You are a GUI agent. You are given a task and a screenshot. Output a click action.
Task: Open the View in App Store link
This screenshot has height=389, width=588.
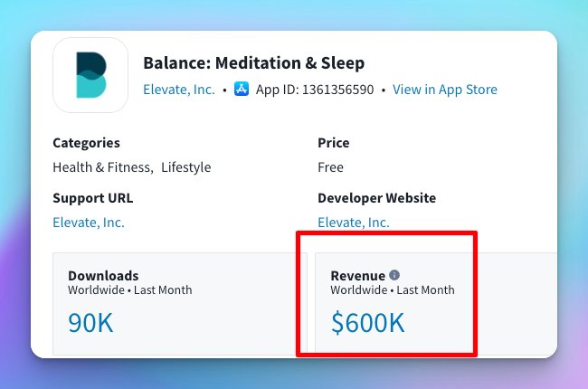pyautogui.click(x=444, y=90)
